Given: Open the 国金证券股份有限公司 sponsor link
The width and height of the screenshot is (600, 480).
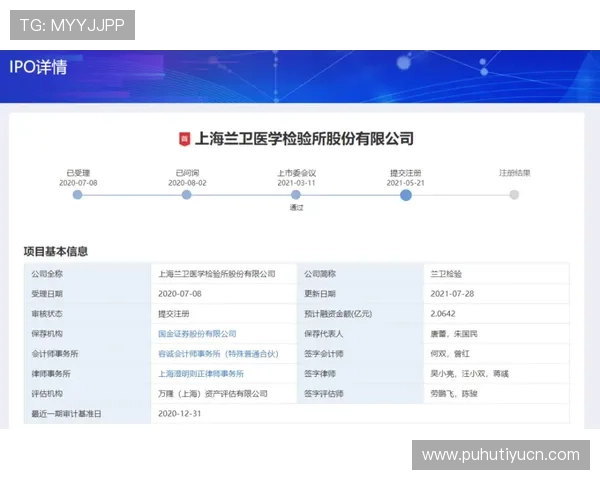Looking at the screenshot, I should pyautogui.click(x=197, y=334).
